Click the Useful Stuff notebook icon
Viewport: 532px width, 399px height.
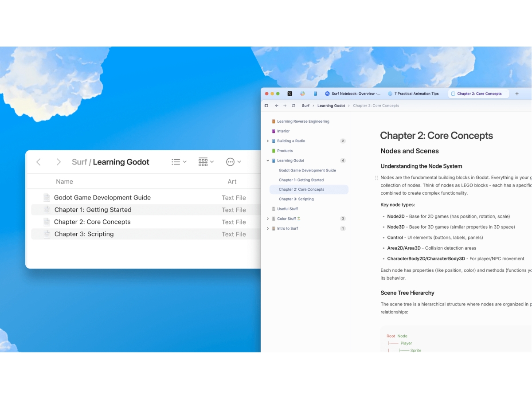(x=274, y=209)
